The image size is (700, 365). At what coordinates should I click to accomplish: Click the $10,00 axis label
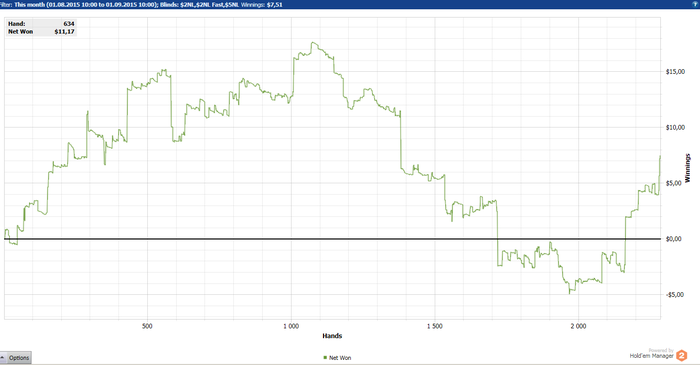[x=675, y=128]
